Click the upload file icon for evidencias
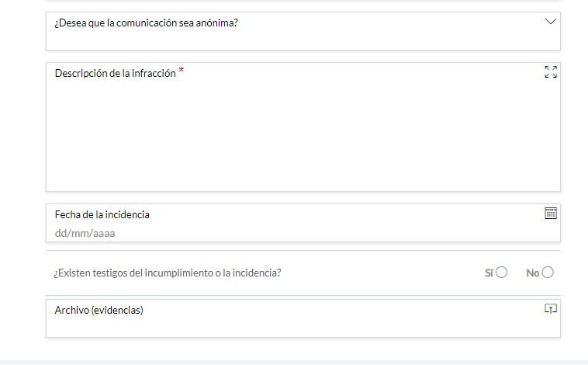 [x=551, y=308]
